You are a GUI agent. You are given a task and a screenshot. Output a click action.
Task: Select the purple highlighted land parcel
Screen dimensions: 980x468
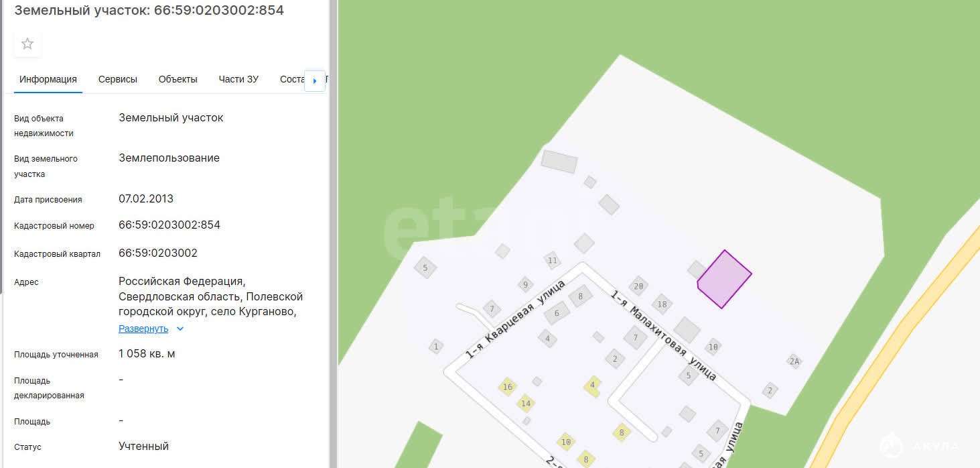(724, 280)
